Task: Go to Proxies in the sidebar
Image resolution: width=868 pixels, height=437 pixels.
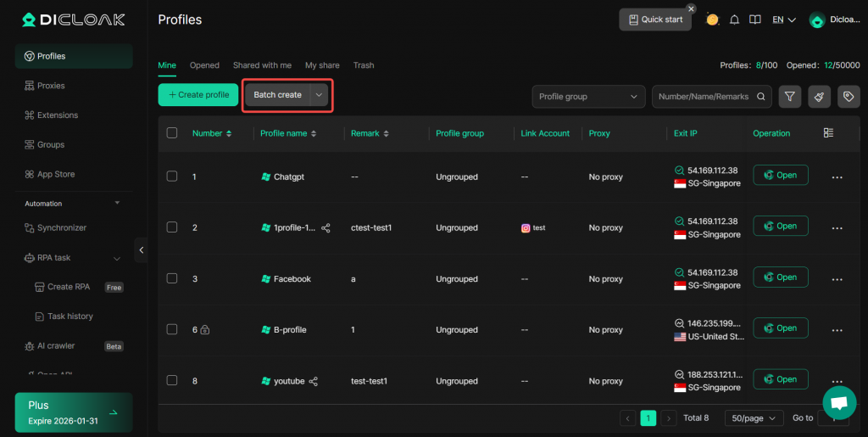Action: (51, 86)
